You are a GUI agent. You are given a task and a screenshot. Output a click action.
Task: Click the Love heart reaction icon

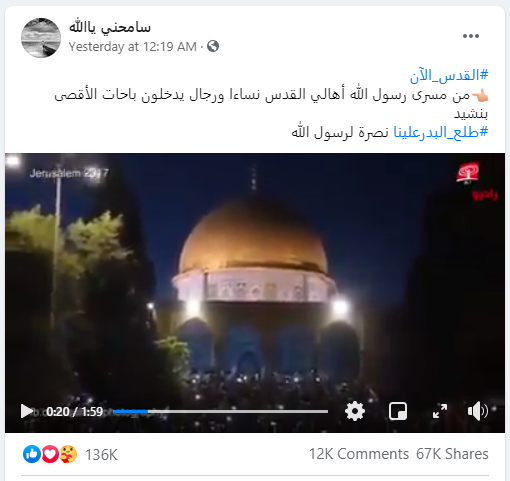coord(50,454)
